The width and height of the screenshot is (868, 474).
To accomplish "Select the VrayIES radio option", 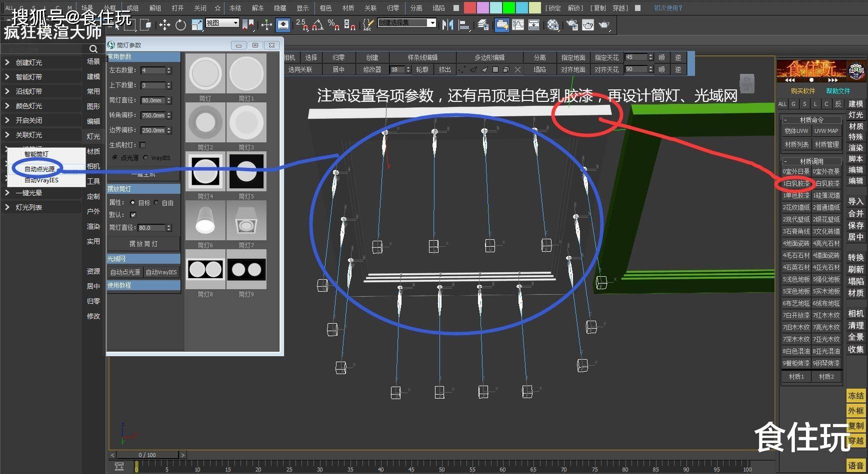I will pos(146,158).
